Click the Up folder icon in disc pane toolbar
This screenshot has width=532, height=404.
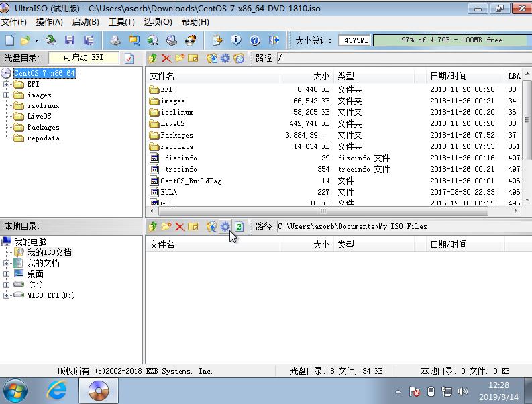pos(153,58)
